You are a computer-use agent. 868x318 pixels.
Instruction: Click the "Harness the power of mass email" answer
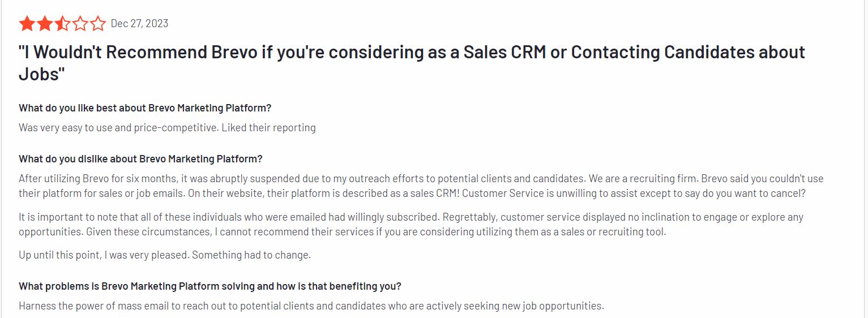311,306
